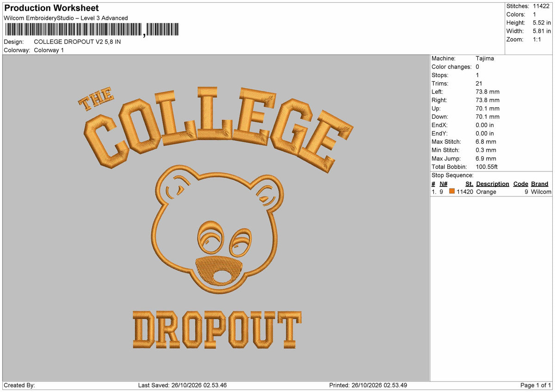Image resolution: width=555 pixels, height=392 pixels.
Task: Click the Max Stitch value '6.8 mm'
Action: pos(486,141)
